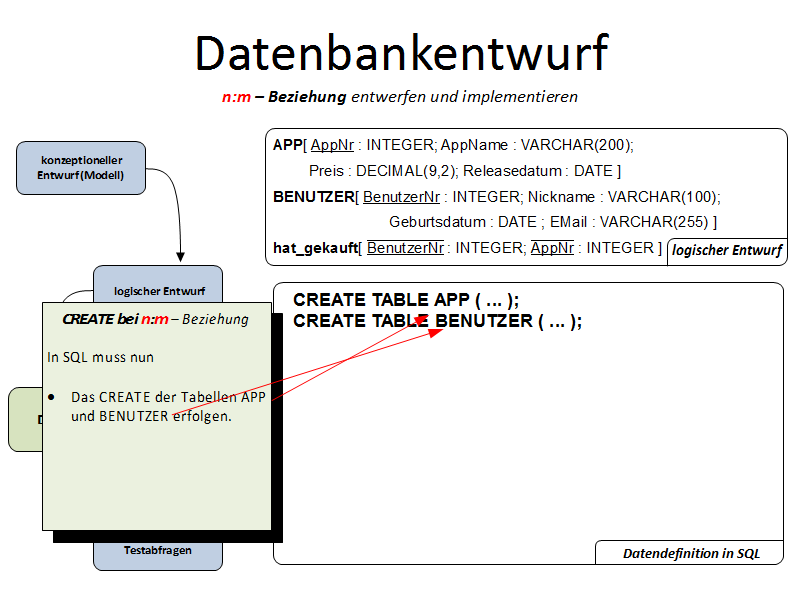The image size is (800, 600).
Task: Click the italic 'logischer Entwurf' corner label
Action: (726, 251)
